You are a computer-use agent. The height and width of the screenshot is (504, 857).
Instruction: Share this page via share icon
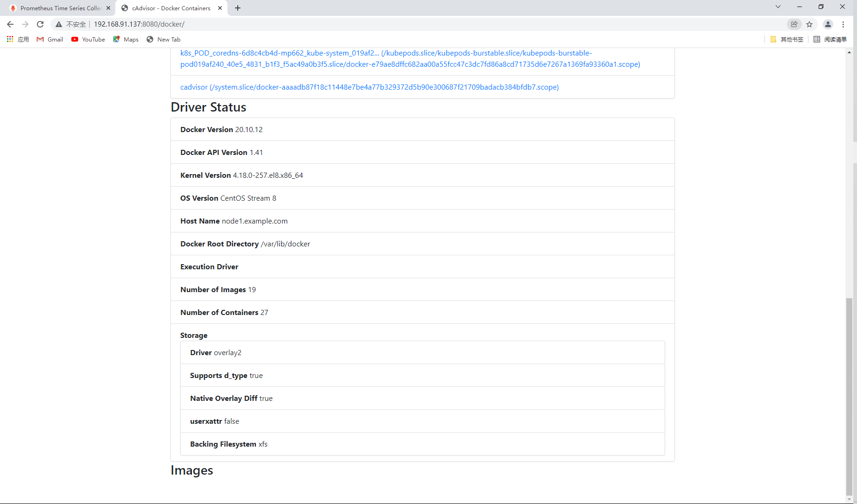(794, 24)
